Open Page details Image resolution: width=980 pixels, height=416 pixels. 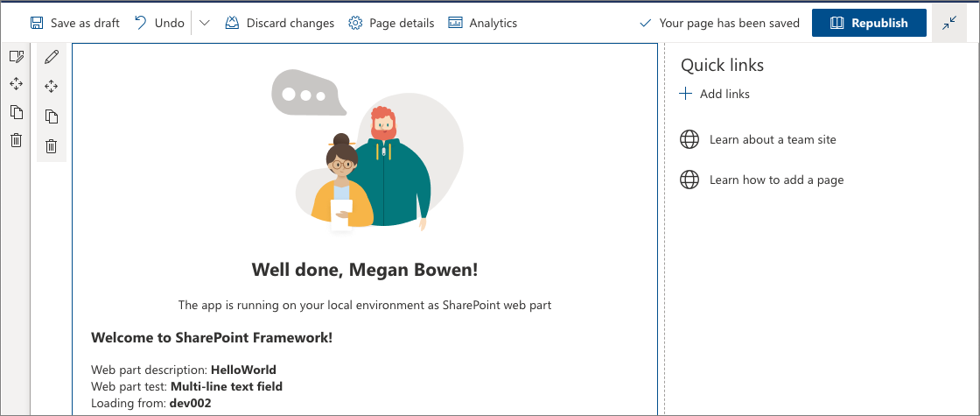coord(391,23)
